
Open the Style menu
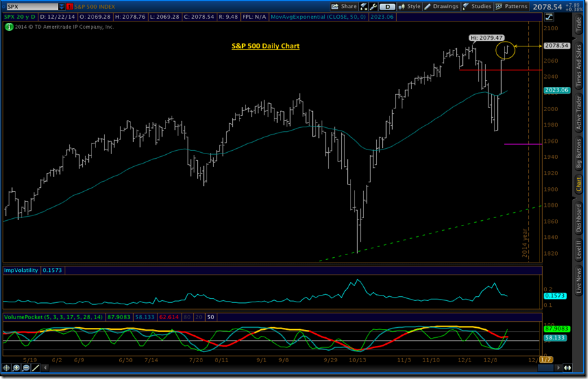(410, 6)
